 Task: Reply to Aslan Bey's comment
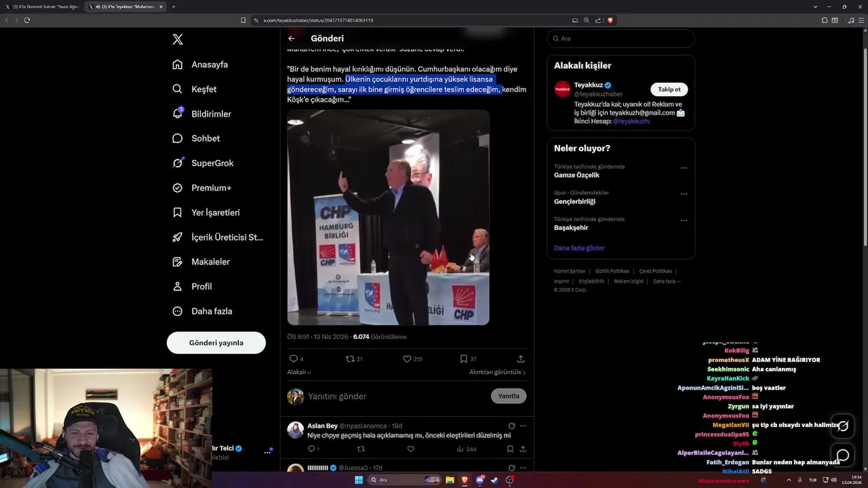click(x=313, y=449)
